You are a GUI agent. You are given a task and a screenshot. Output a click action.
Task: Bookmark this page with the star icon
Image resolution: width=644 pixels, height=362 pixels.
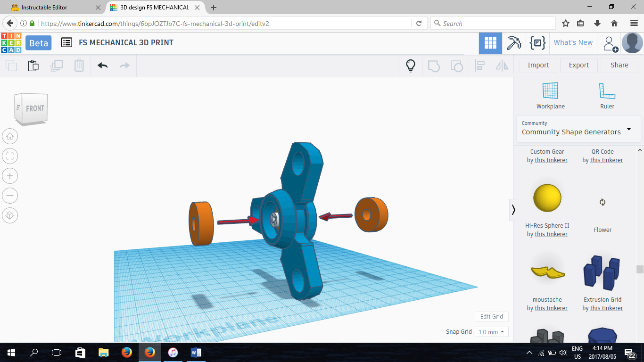click(x=566, y=23)
